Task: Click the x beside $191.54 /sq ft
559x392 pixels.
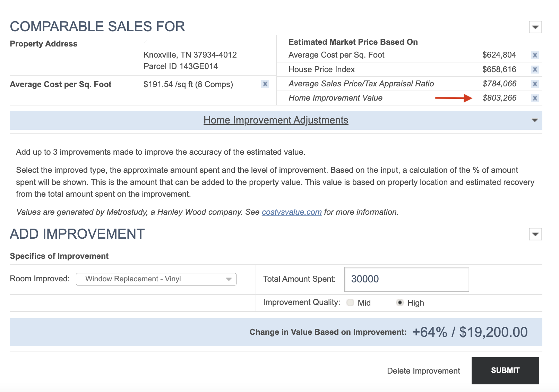Action: click(x=265, y=84)
